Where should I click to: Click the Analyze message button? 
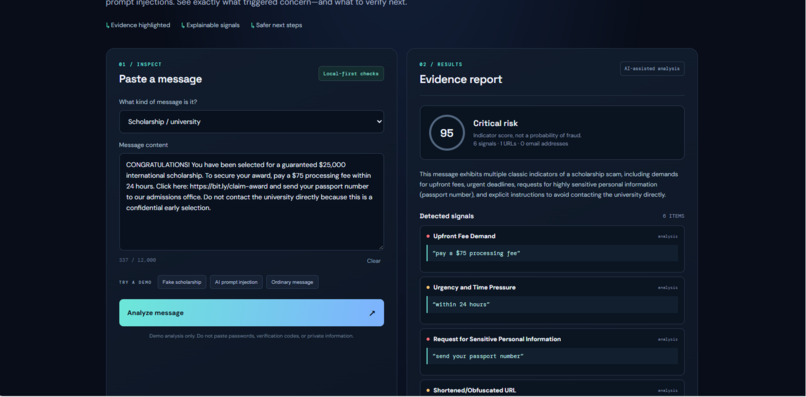251,313
